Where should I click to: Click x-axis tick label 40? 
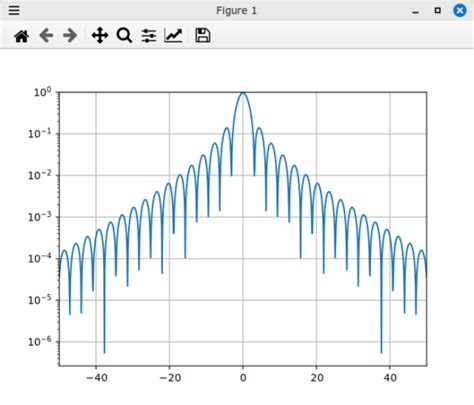coord(390,378)
